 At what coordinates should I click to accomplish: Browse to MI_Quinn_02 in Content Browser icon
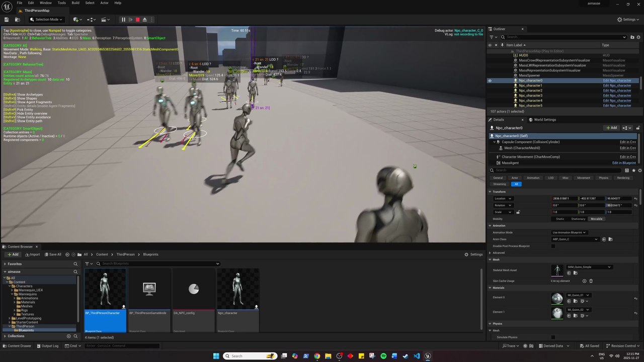[x=575, y=316]
